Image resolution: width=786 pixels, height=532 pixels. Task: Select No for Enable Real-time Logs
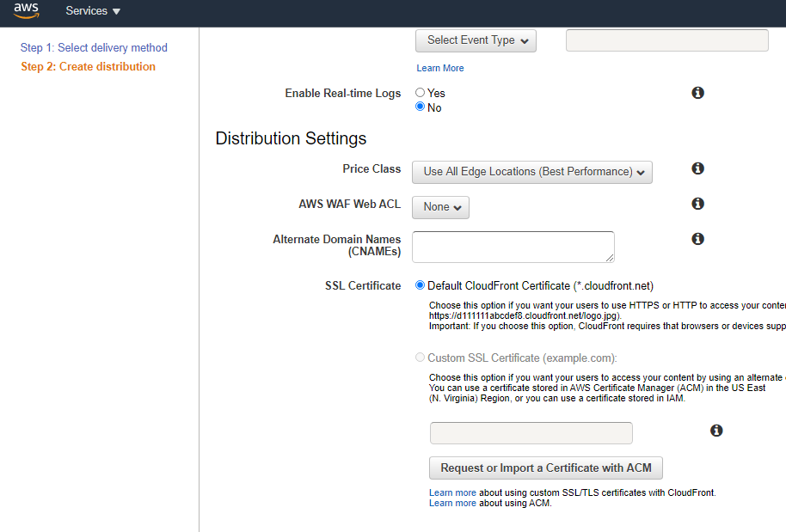tap(420, 107)
